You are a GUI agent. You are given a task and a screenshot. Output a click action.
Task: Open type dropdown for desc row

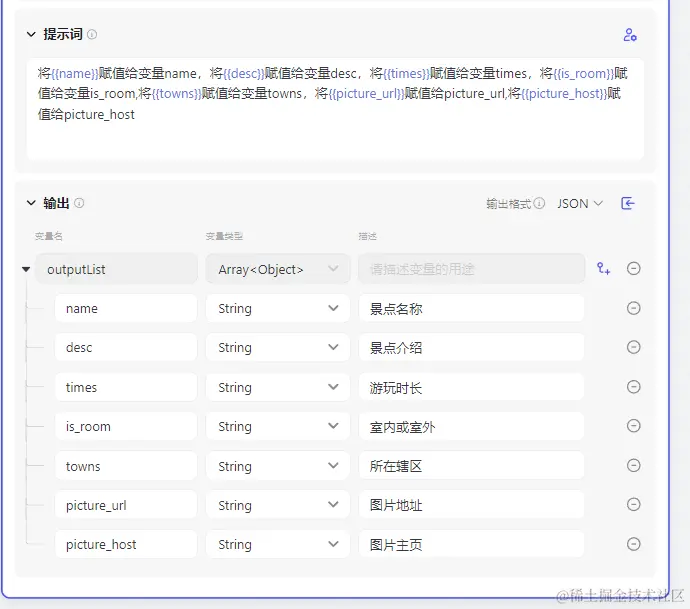tap(278, 348)
